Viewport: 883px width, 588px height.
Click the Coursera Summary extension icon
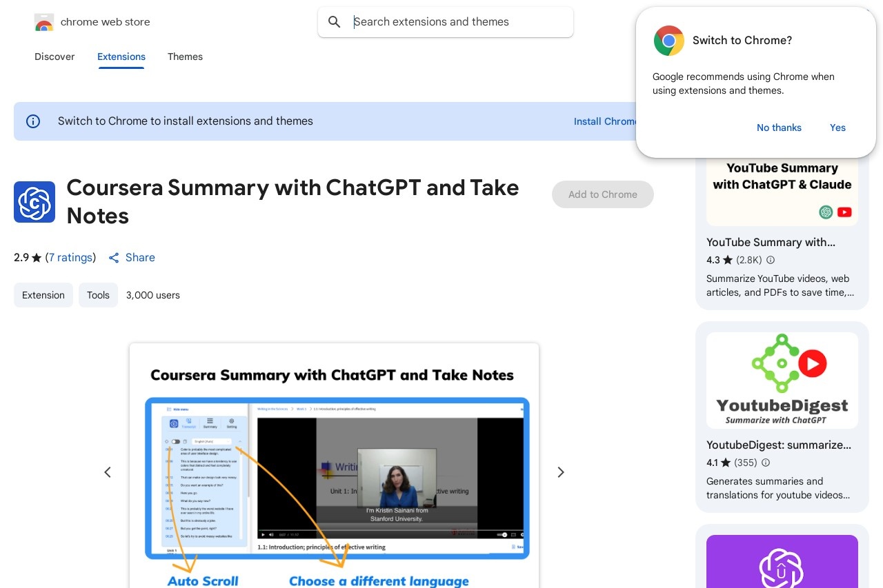click(34, 202)
